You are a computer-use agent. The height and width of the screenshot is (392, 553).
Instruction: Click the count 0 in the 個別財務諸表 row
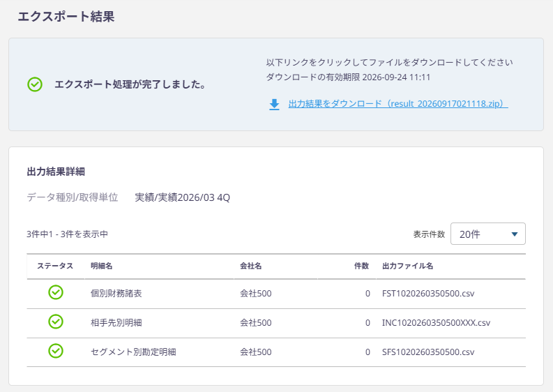point(368,294)
